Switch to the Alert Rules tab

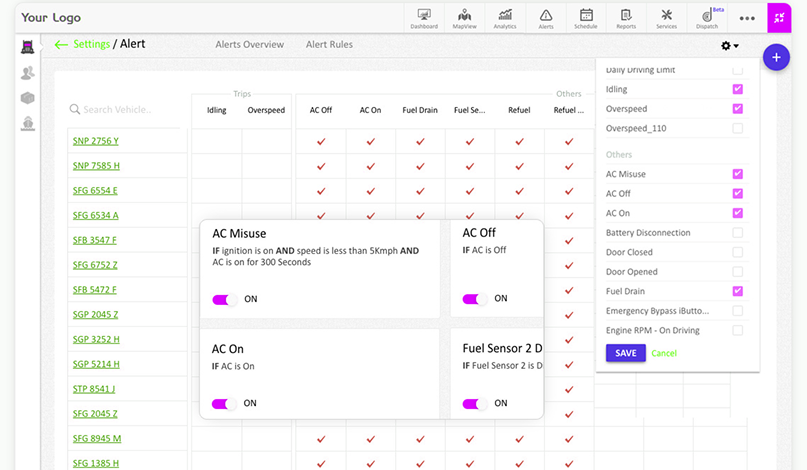point(329,45)
